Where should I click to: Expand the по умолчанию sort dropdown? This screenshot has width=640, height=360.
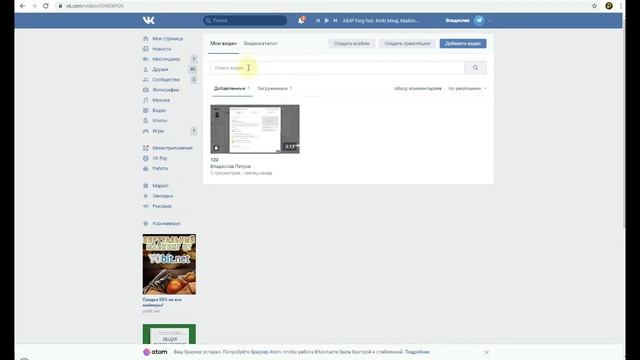pyautogui.click(x=467, y=88)
